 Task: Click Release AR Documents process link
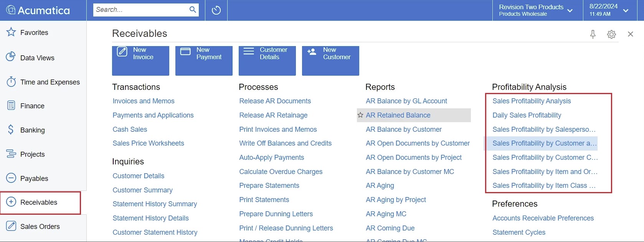(x=275, y=101)
